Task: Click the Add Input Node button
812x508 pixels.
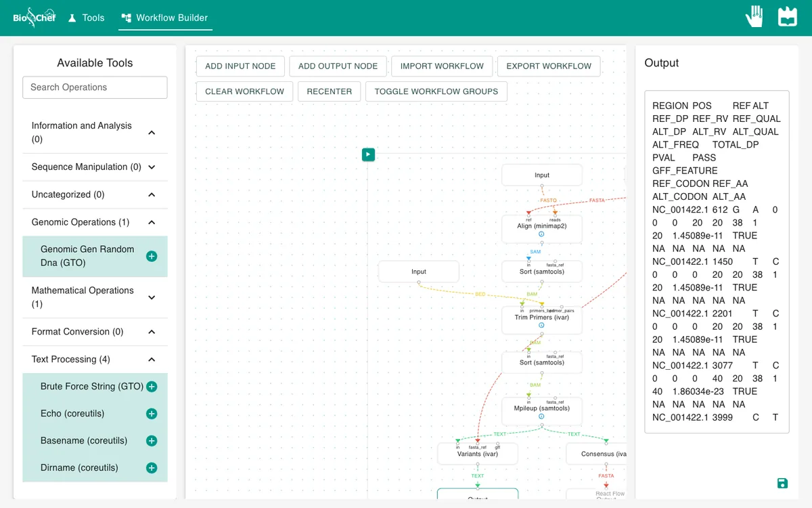Action: (240, 66)
